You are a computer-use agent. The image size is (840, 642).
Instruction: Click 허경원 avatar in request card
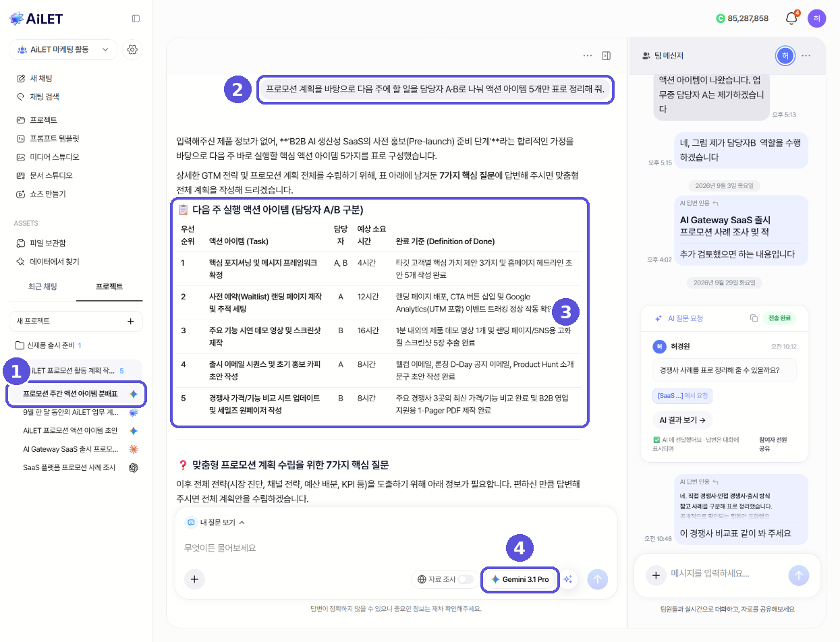[x=659, y=347]
